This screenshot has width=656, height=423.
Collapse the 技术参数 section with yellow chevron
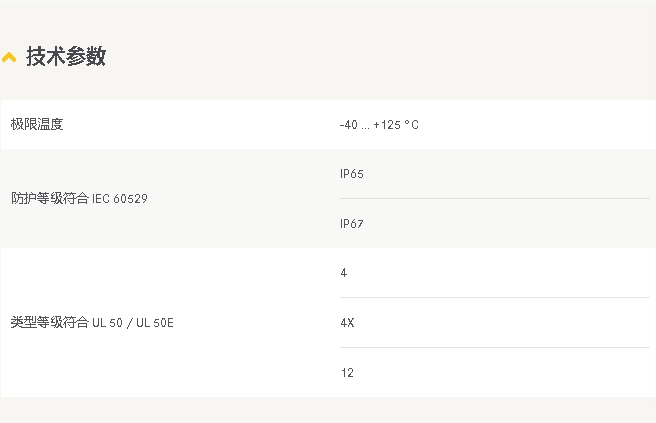tap(9, 57)
